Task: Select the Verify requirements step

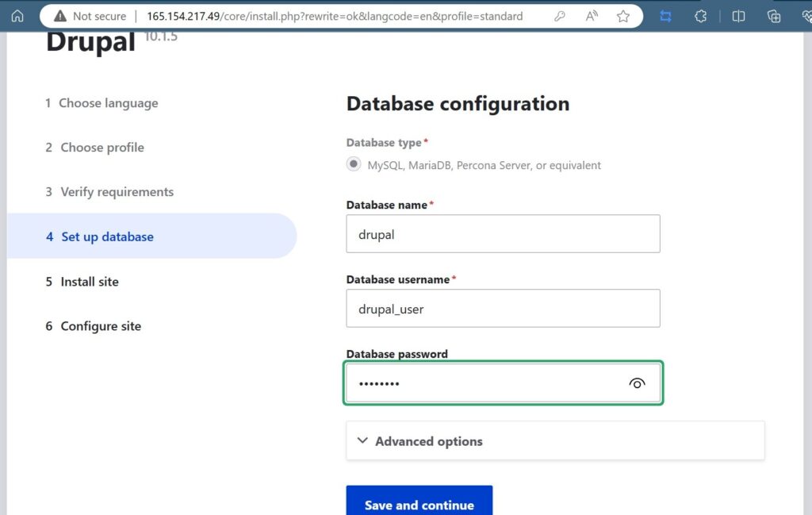Action: coord(117,192)
